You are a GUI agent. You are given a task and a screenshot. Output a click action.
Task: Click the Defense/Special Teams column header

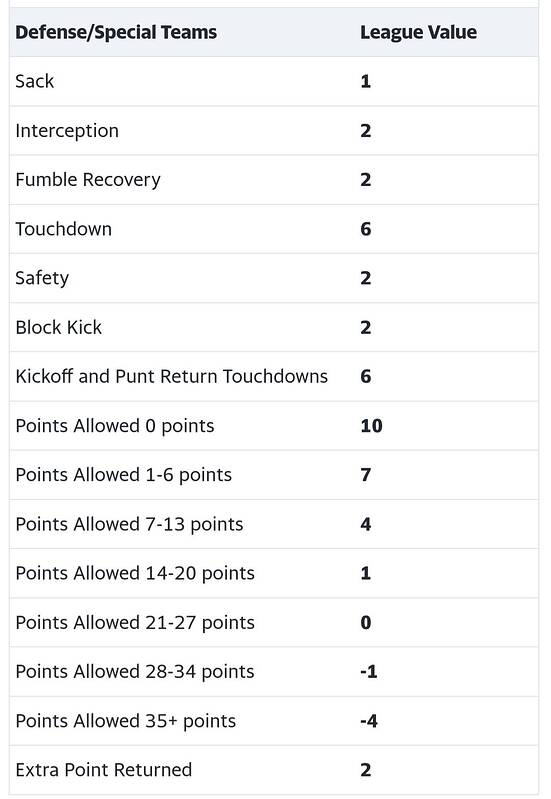[116, 32]
